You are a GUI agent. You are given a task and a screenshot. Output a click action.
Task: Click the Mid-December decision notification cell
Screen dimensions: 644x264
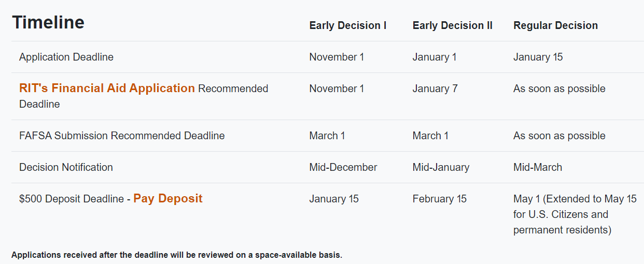point(343,167)
